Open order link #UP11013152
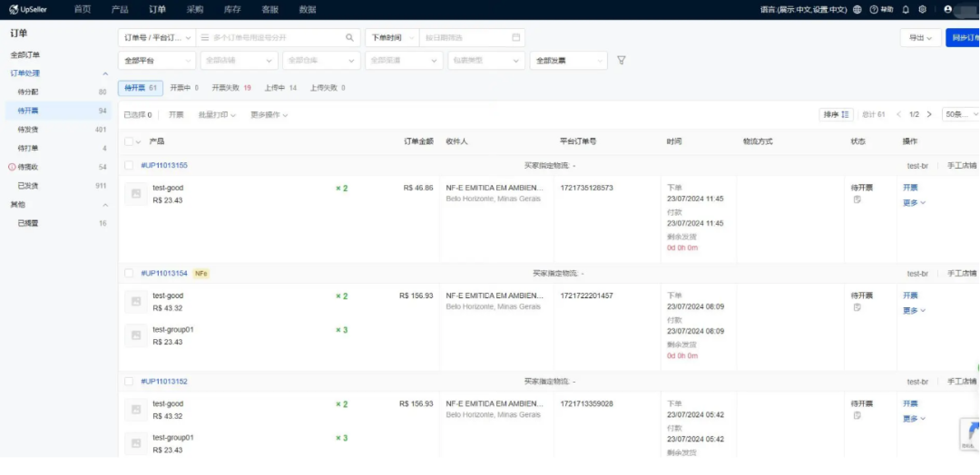 point(163,382)
